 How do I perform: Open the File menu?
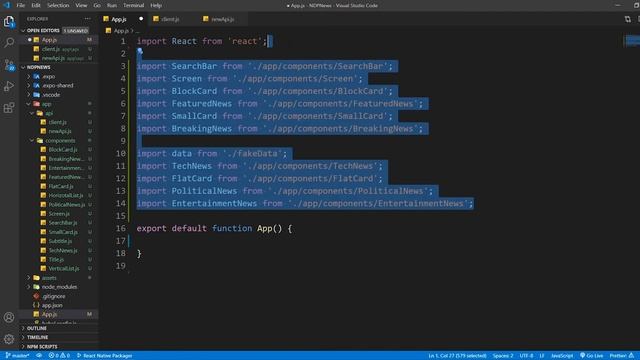(21, 5)
